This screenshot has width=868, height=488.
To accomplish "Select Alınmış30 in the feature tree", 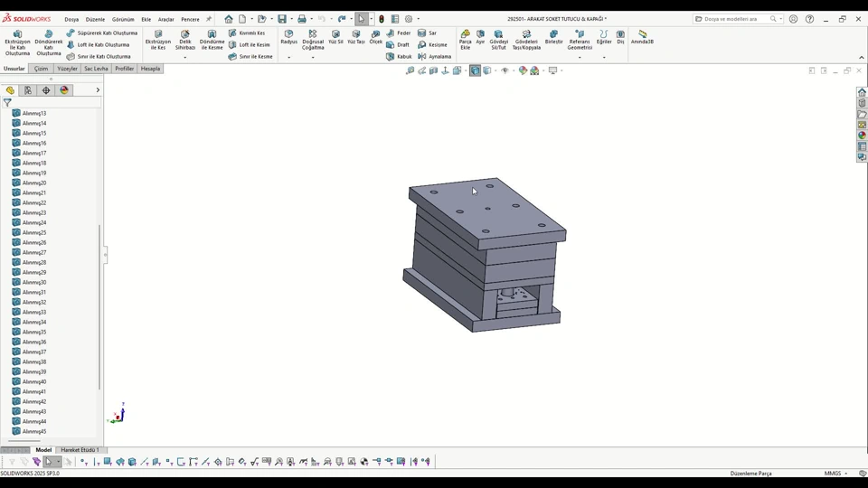I will coord(34,283).
